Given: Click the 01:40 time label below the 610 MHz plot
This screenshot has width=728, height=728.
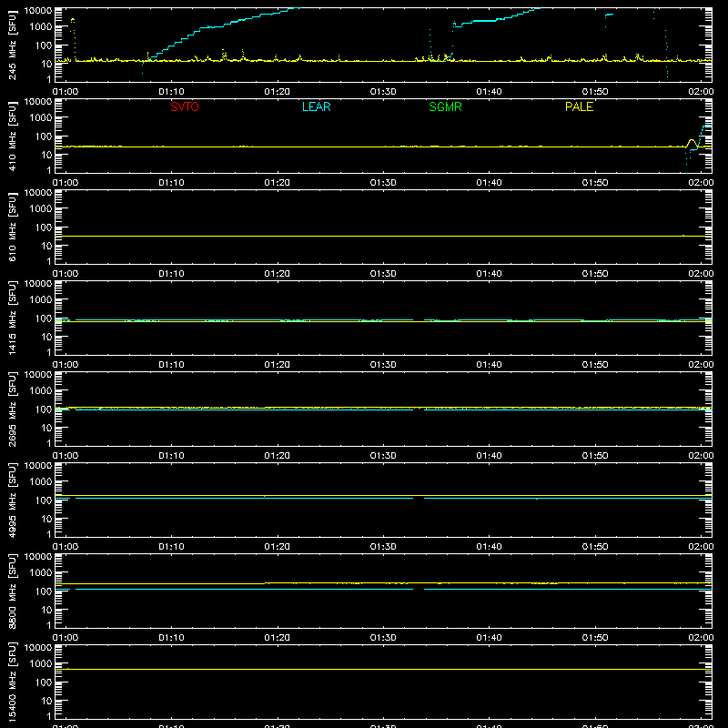Looking at the screenshot, I should 489,274.
